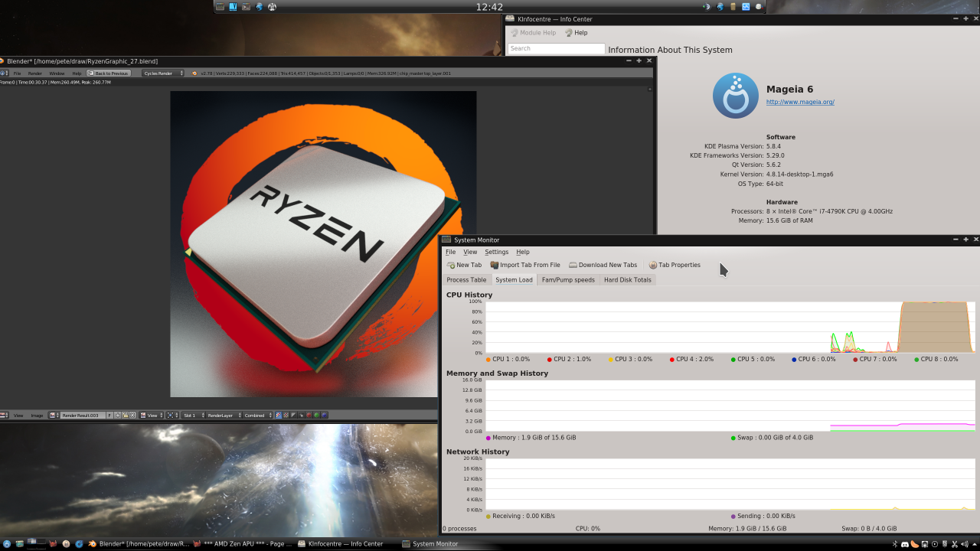Open Settings menu in System Monitor

tap(496, 252)
